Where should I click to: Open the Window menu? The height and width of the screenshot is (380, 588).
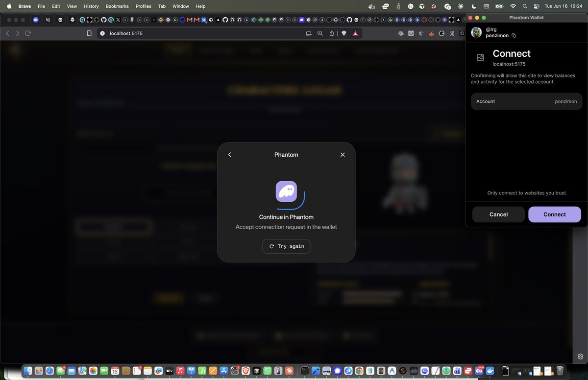(x=181, y=6)
